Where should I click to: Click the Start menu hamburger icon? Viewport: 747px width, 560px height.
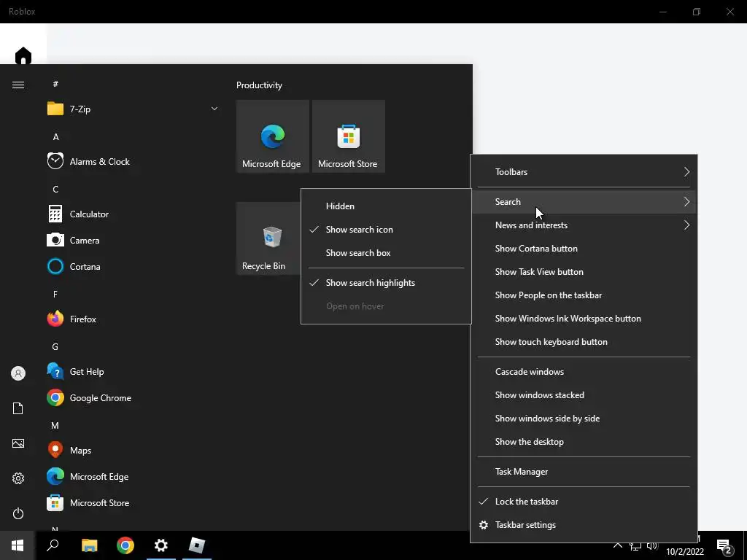(18, 85)
